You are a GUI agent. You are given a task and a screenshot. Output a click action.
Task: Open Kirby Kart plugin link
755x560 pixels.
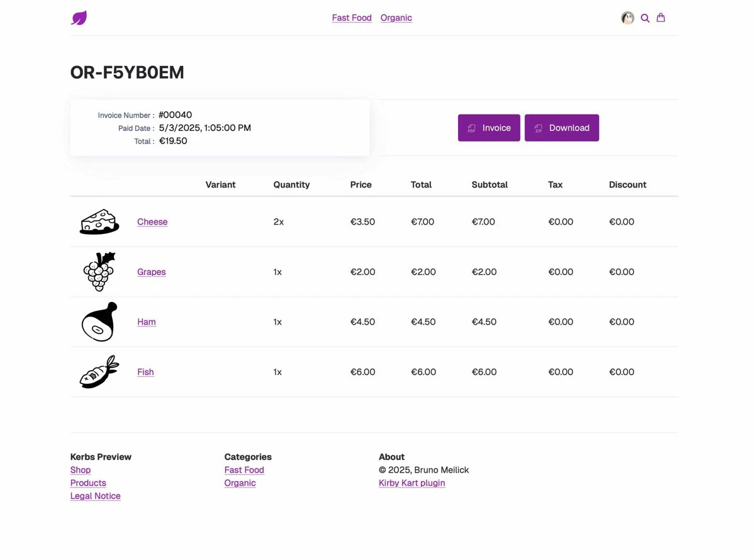pos(412,483)
